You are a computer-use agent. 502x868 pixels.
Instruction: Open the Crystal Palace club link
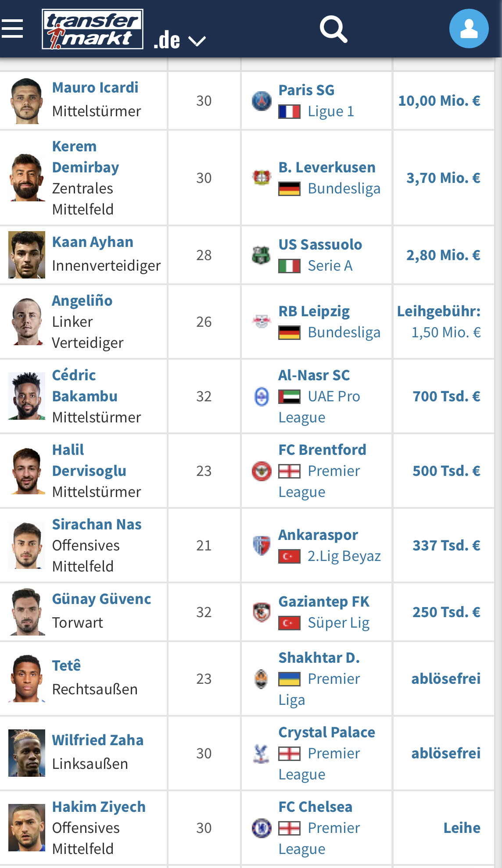[x=326, y=732]
